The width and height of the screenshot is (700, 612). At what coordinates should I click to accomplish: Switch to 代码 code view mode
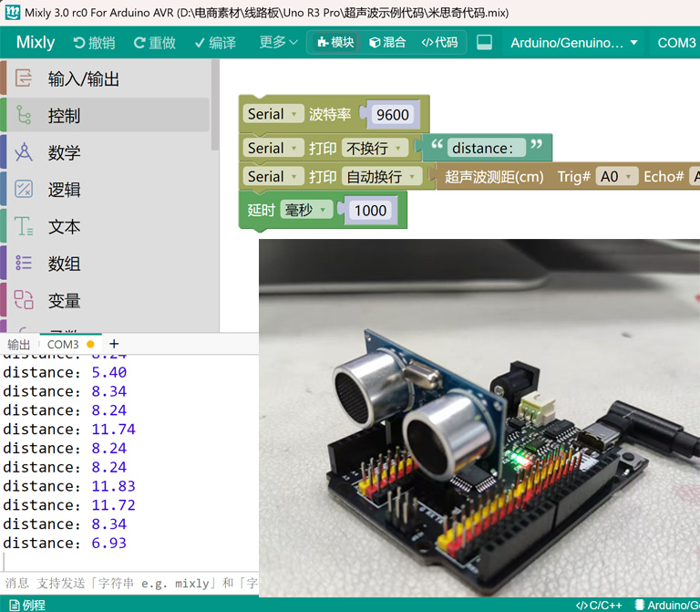439,43
